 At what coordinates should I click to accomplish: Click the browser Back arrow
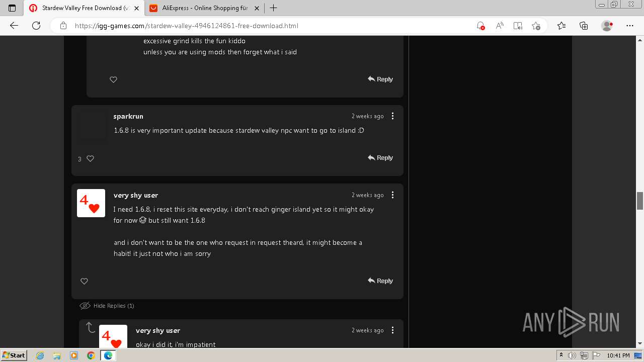click(14, 26)
